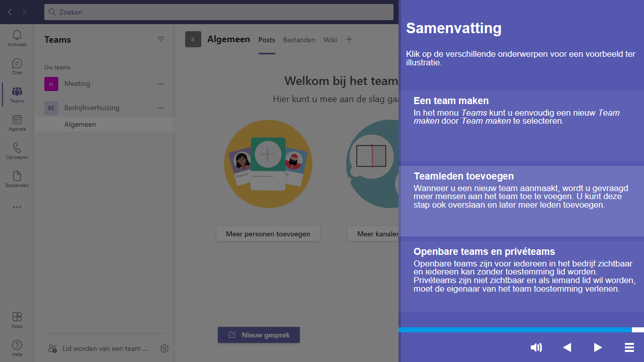Open Oproepen phone icon
The width and height of the screenshot is (644, 362).
17,150
